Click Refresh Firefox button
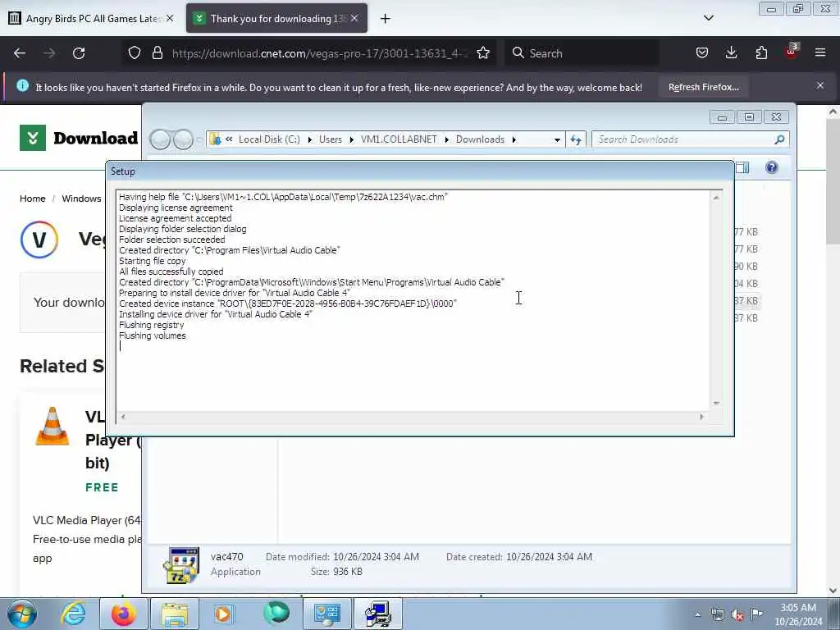Image resolution: width=840 pixels, height=630 pixels. tap(703, 87)
